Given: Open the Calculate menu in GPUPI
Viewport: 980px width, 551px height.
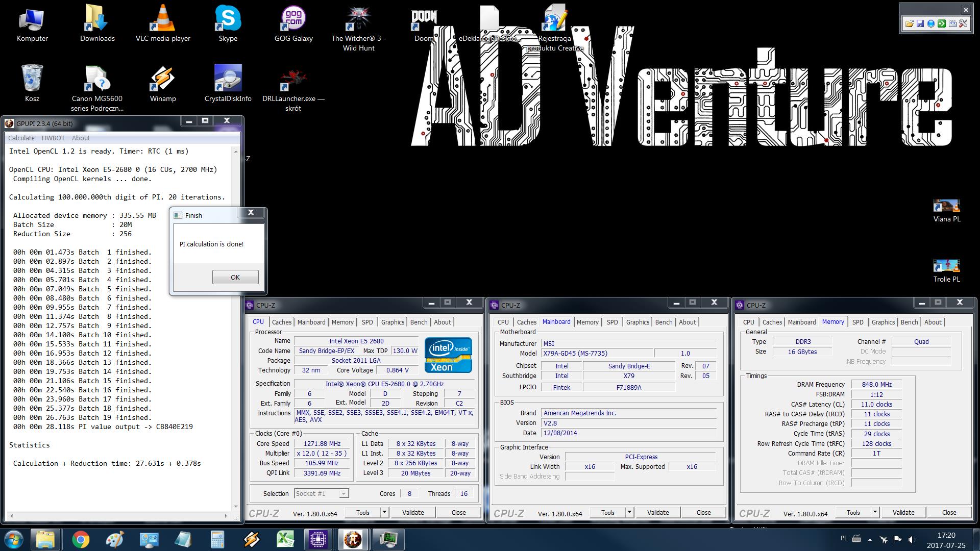Looking at the screenshot, I should pyautogui.click(x=21, y=138).
